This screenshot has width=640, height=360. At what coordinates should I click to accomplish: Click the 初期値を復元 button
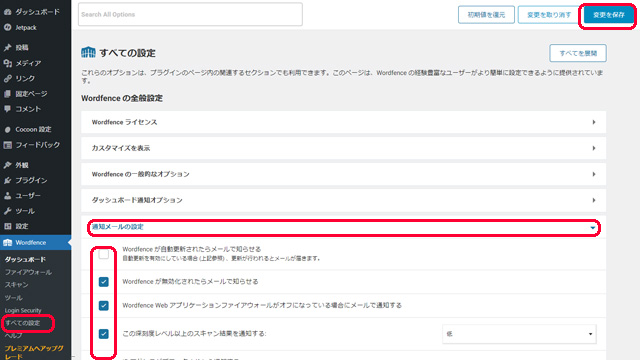tap(486, 15)
